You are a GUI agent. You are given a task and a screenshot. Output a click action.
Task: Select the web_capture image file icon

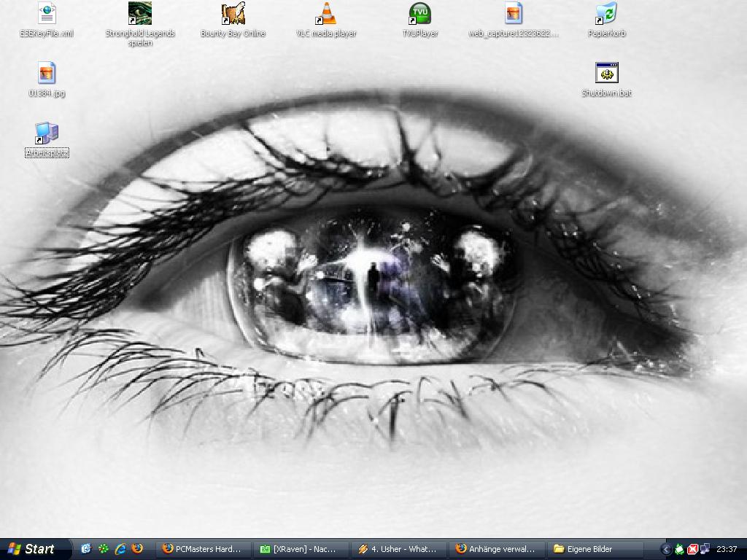514,14
